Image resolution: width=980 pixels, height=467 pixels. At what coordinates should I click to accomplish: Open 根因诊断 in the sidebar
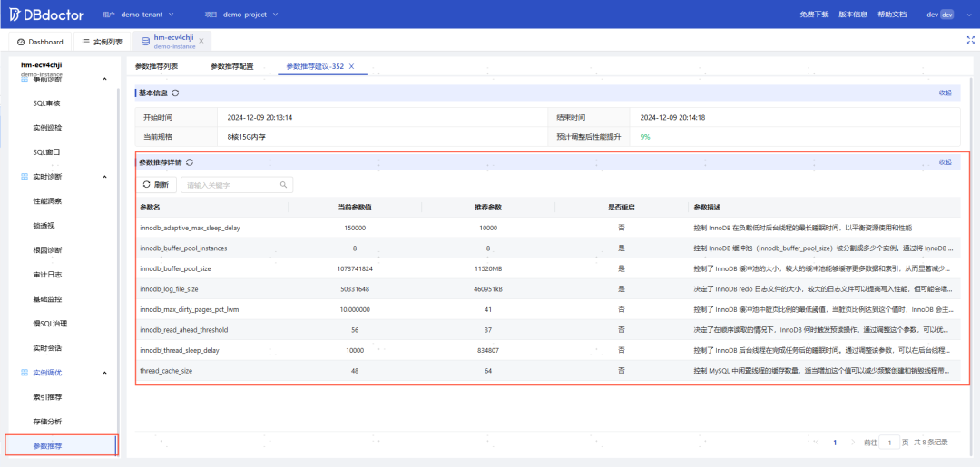47,250
